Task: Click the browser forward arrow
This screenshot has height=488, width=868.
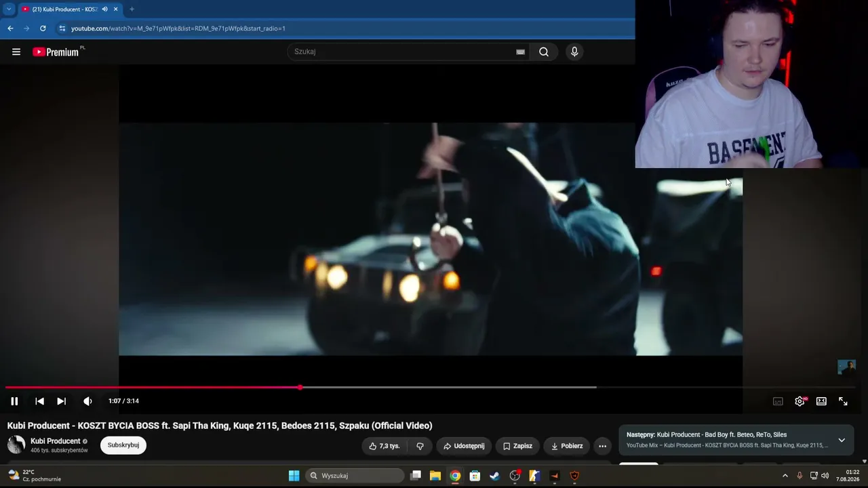Action: (26, 28)
